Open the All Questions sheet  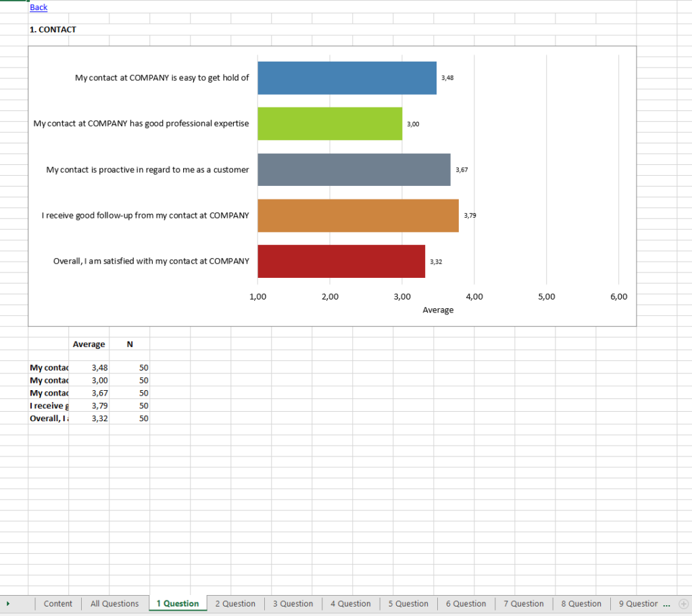click(114, 604)
